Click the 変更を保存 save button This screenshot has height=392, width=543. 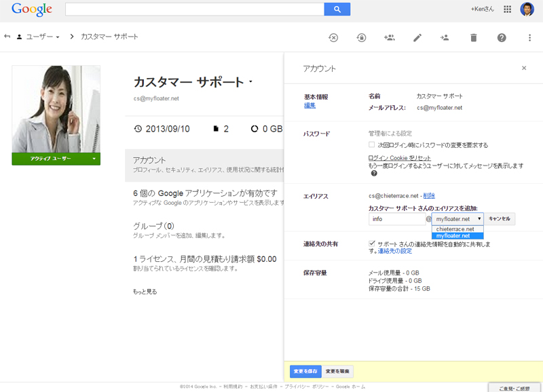click(305, 371)
